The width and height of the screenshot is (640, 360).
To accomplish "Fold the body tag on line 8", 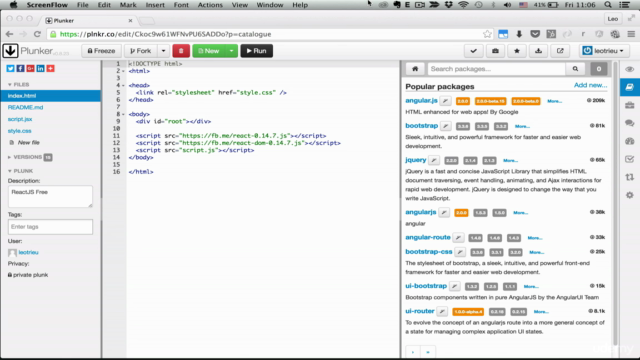I will point(124,114).
